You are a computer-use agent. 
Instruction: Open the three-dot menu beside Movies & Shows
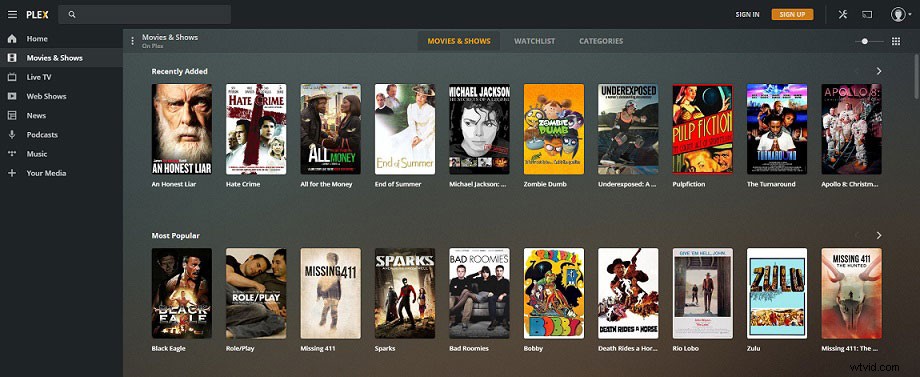133,41
